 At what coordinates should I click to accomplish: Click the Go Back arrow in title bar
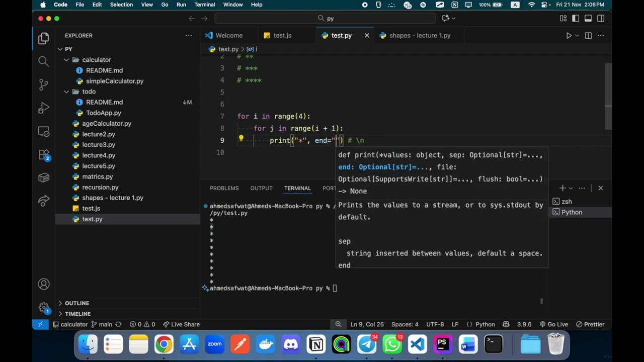pyautogui.click(x=192, y=18)
